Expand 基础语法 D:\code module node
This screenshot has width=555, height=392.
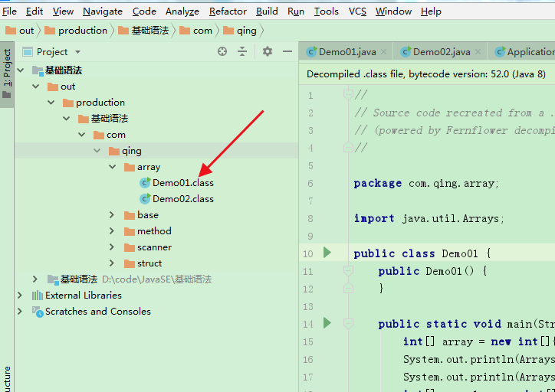point(35,279)
